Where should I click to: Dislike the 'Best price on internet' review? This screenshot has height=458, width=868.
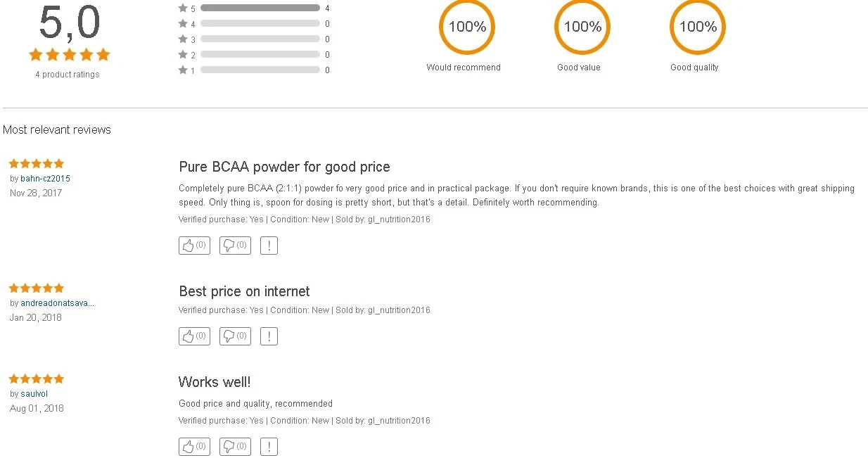click(x=235, y=336)
